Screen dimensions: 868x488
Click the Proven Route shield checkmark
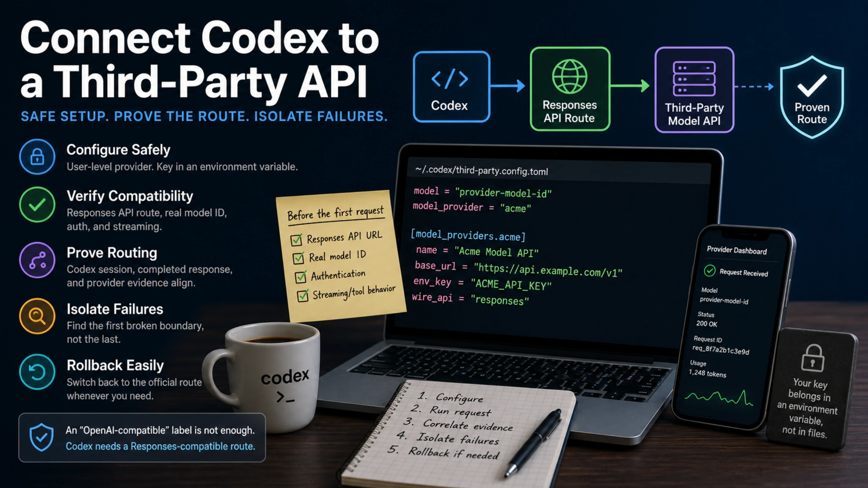(812, 85)
